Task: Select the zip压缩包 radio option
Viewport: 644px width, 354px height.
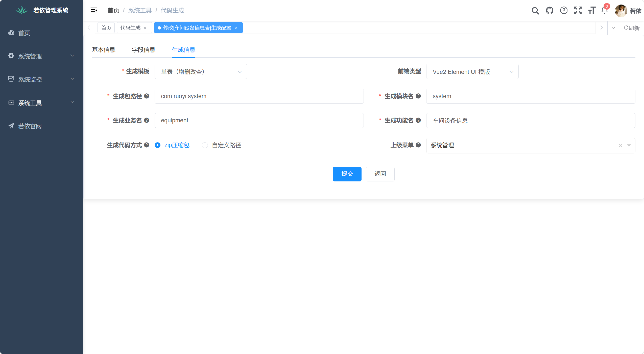Action: pyautogui.click(x=157, y=145)
